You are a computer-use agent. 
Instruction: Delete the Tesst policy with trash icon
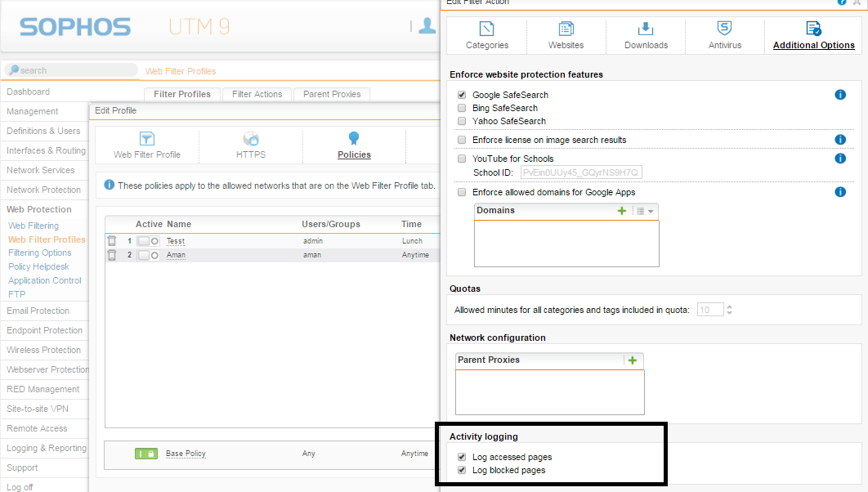(x=112, y=241)
